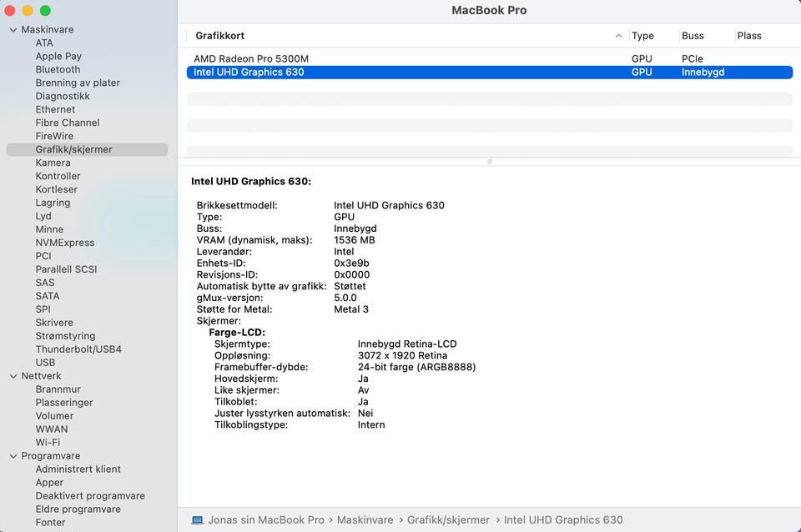The height and width of the screenshot is (532, 801).
Task: Select Bluetooth in the sidebar
Action: (58, 69)
